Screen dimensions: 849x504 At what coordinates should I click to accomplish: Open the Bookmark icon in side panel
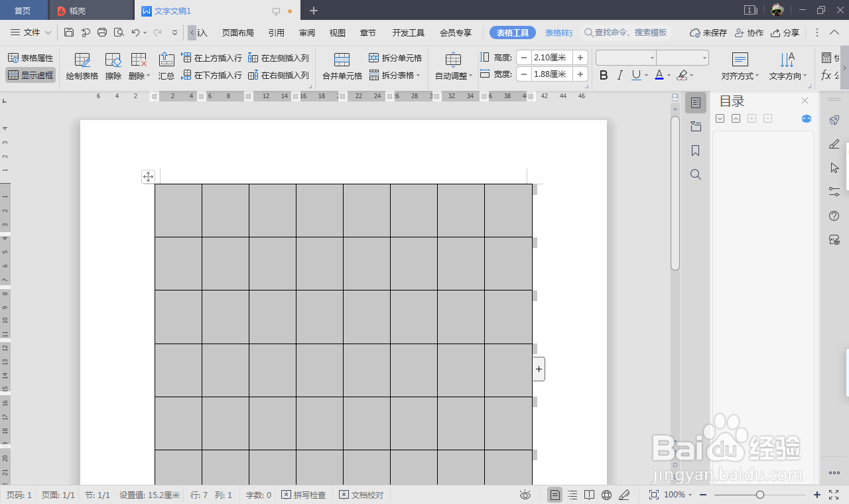pyautogui.click(x=695, y=151)
